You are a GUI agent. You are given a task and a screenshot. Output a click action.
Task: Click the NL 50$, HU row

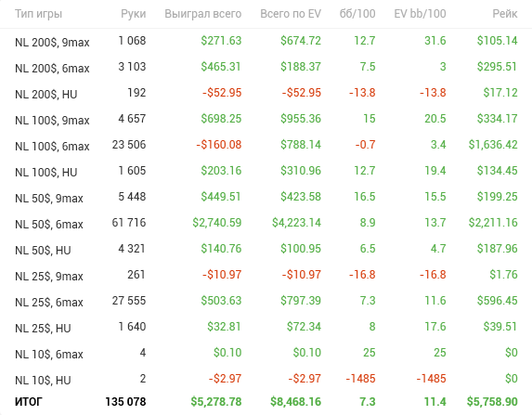[266, 249]
